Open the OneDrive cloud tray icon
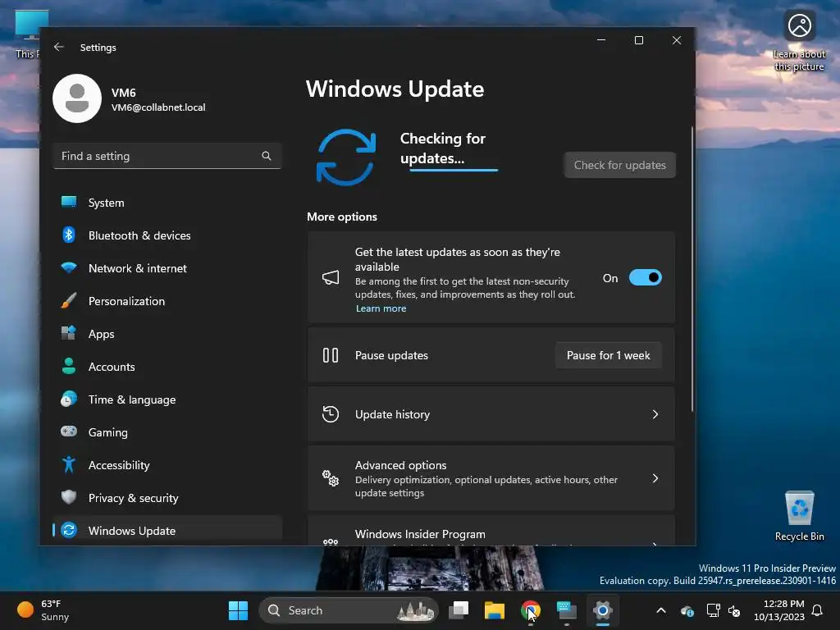840x630 pixels. coord(687,610)
